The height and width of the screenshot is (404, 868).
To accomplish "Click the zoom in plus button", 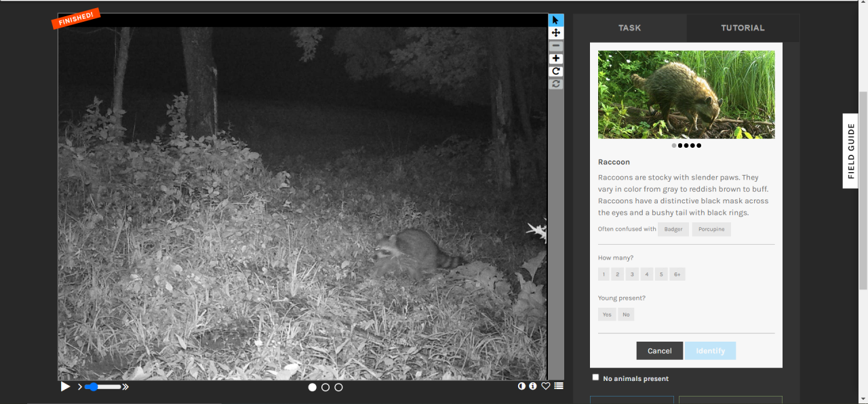I will click(556, 58).
